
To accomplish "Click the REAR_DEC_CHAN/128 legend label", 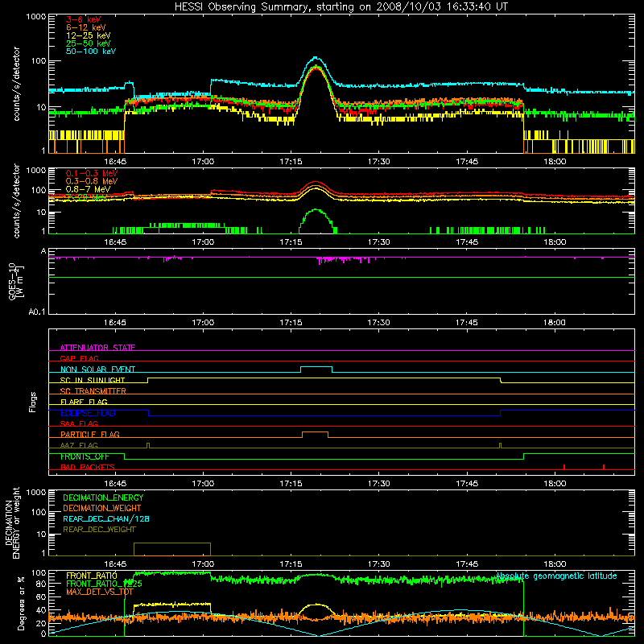I will [106, 518].
